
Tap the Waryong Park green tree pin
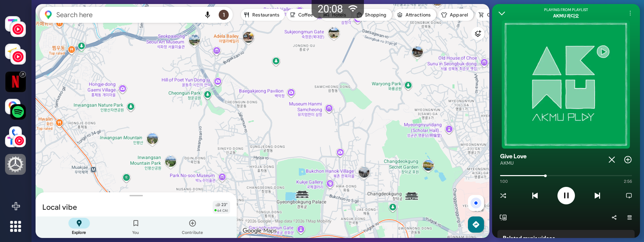pos(408,85)
